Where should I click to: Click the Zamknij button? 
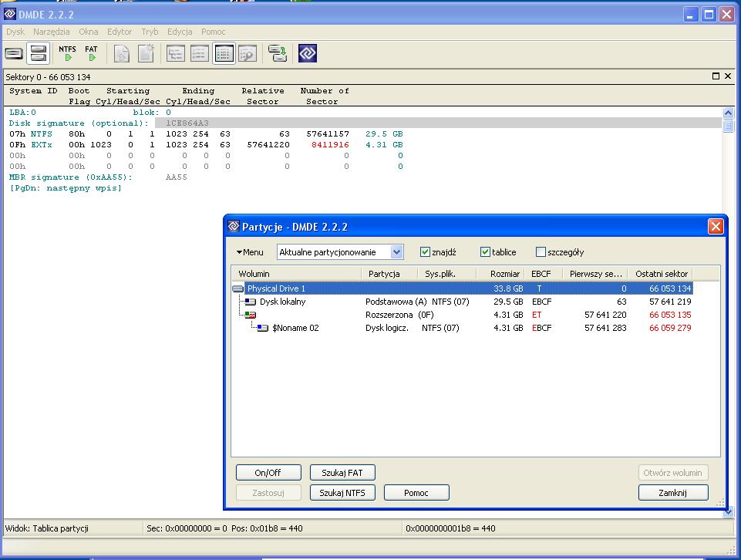pos(673,492)
